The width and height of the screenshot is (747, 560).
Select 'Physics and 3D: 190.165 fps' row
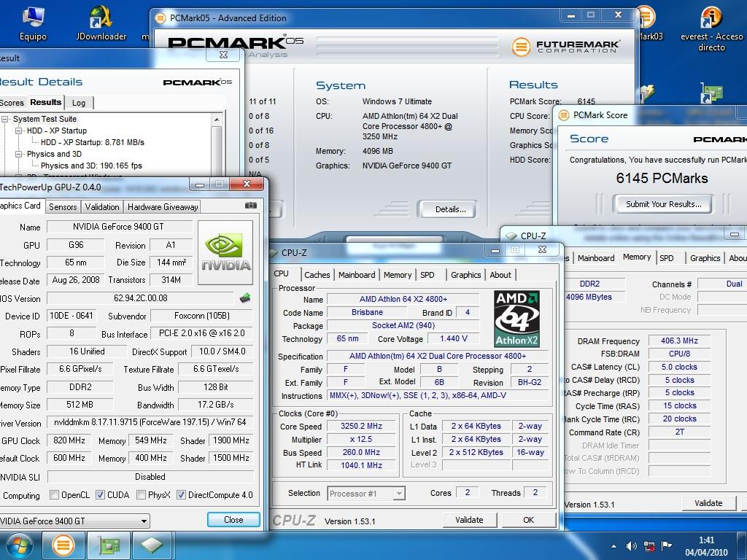click(91, 166)
